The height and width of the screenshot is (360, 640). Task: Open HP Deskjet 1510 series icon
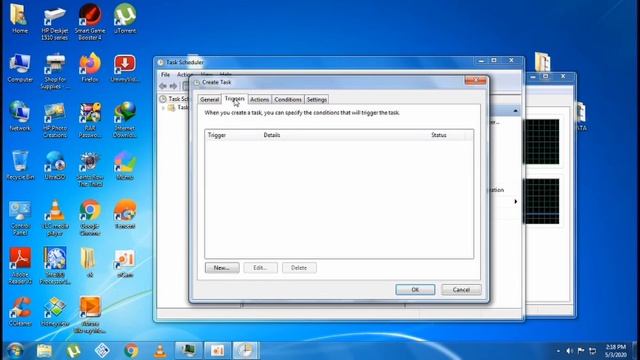55,23
